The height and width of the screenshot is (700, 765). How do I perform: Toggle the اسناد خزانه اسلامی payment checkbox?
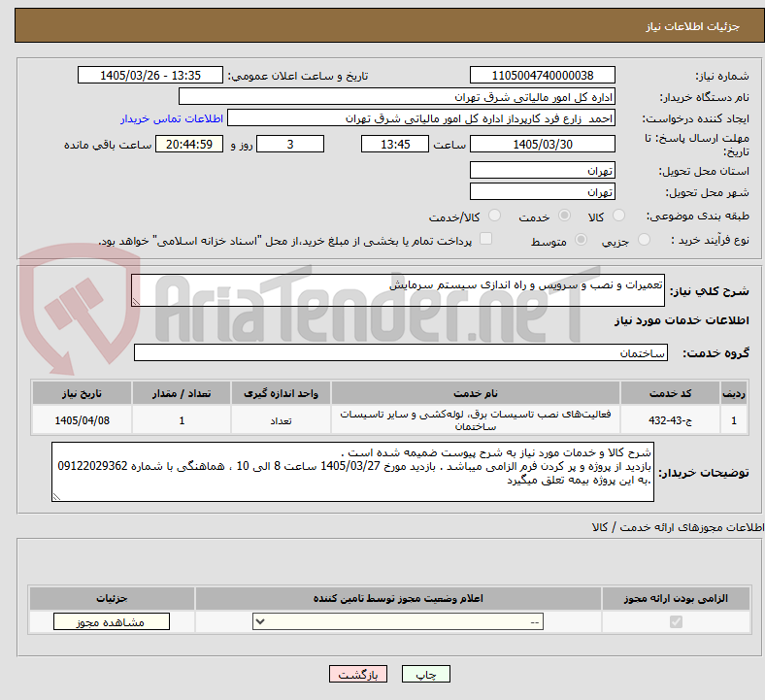(486, 239)
